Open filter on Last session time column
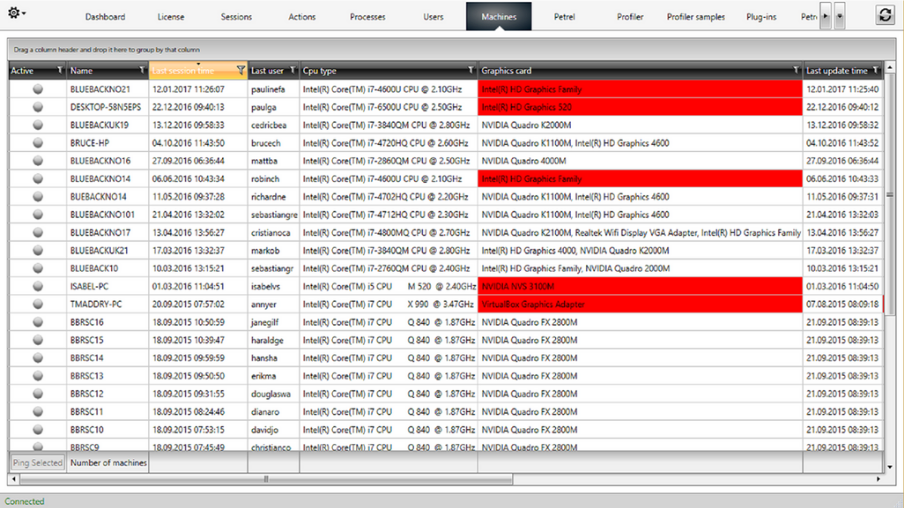The width and height of the screenshot is (904, 508). point(241,70)
